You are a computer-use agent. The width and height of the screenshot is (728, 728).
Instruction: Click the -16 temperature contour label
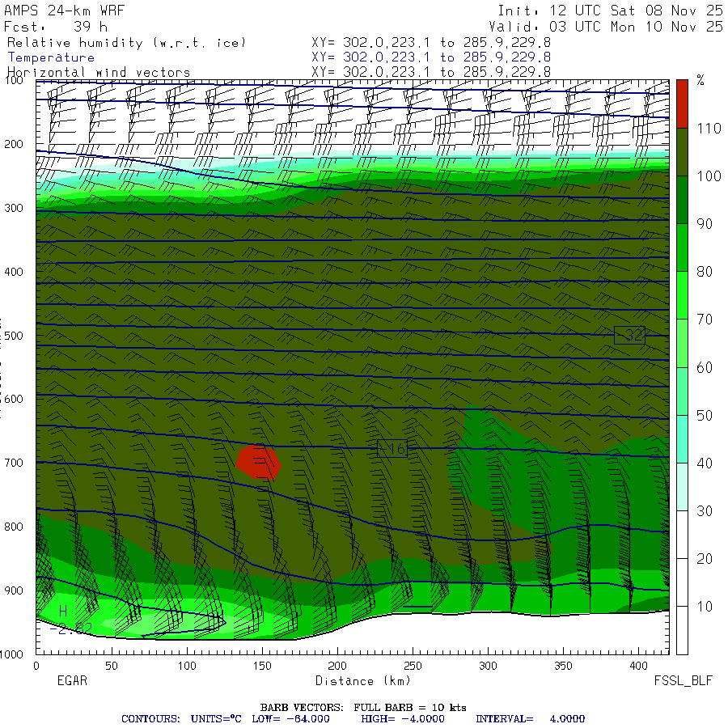click(x=392, y=448)
